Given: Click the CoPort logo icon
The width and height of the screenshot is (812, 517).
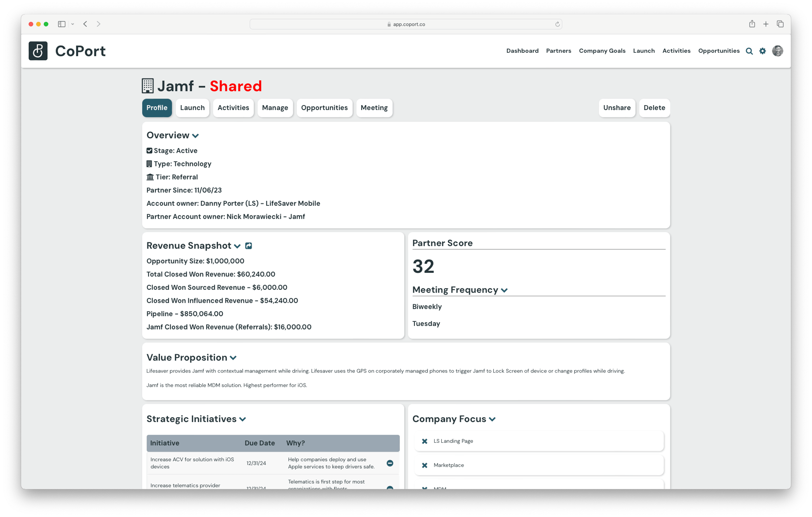Looking at the screenshot, I should (38, 51).
